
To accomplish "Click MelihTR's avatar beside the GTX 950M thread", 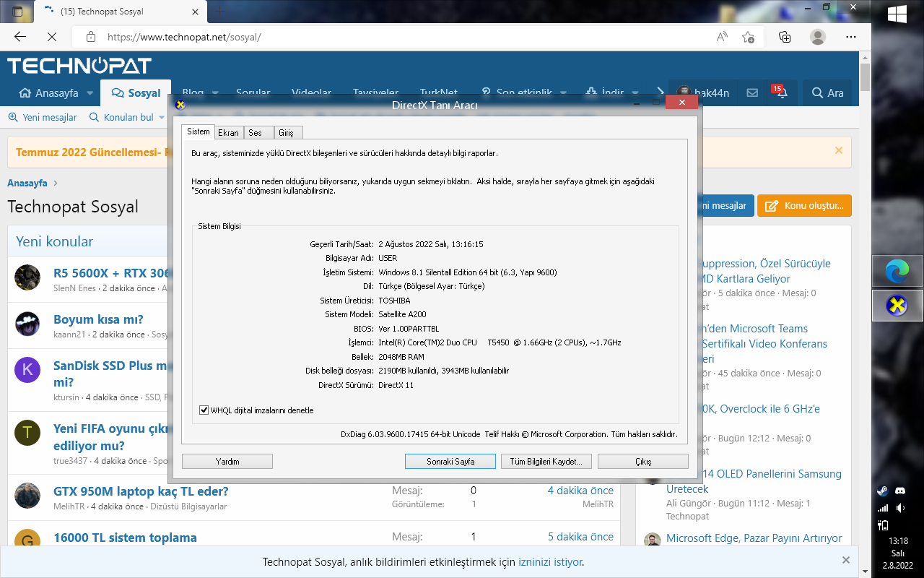I will click(27, 496).
